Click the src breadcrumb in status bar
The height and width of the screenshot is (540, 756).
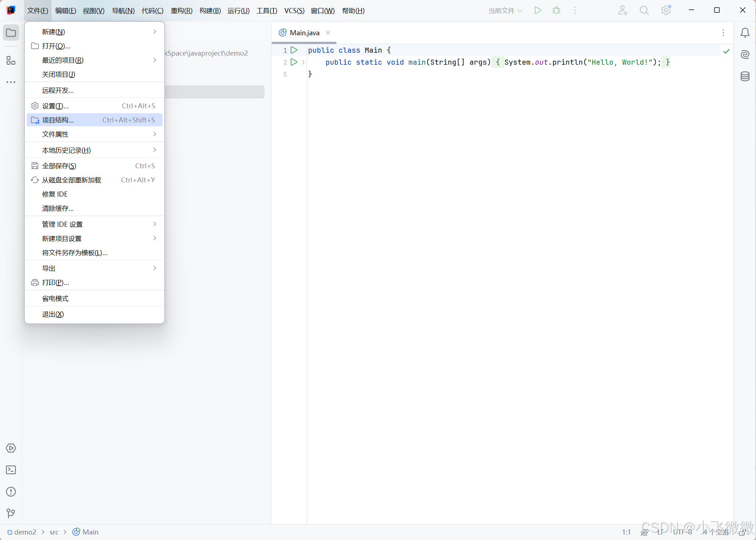(x=54, y=532)
